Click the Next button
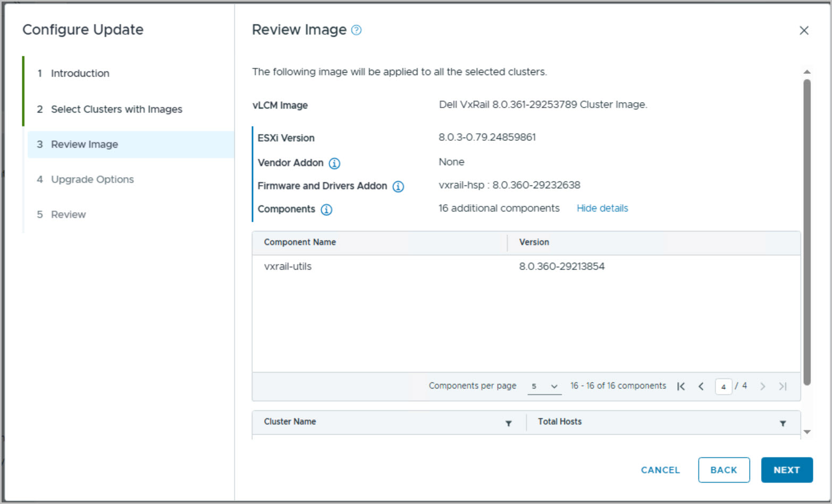832x504 pixels. tap(786, 470)
